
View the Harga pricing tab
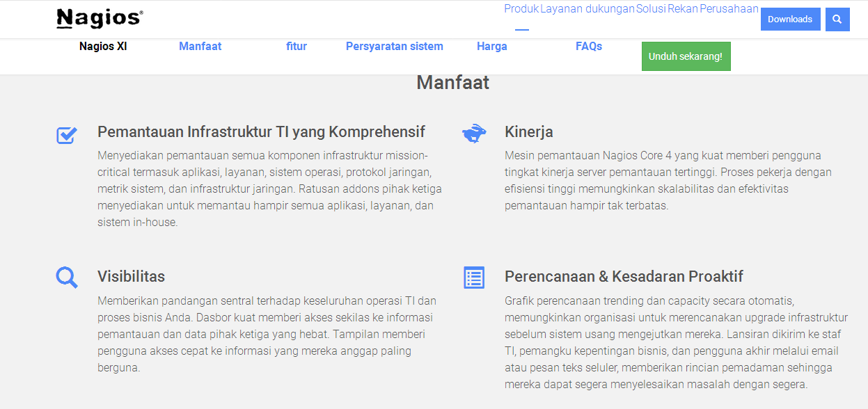[492, 47]
